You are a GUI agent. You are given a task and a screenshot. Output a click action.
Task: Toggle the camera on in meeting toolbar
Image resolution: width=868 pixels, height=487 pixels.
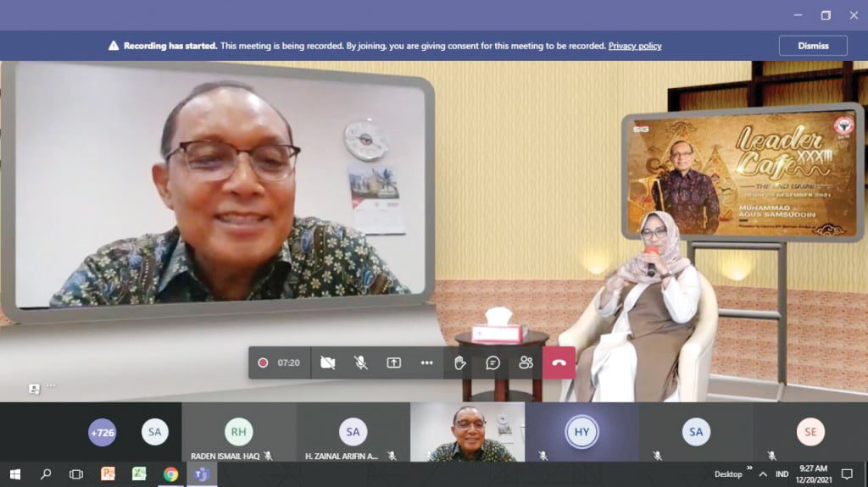click(328, 362)
